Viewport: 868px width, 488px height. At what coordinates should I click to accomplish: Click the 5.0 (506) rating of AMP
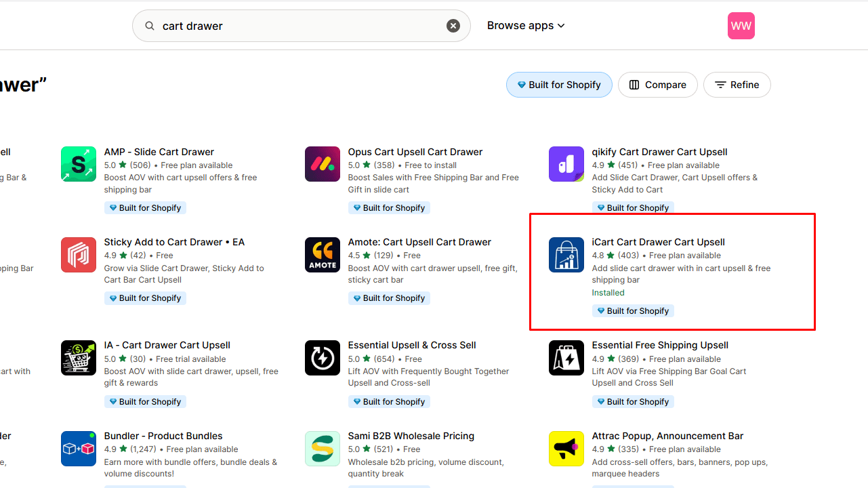coord(127,165)
